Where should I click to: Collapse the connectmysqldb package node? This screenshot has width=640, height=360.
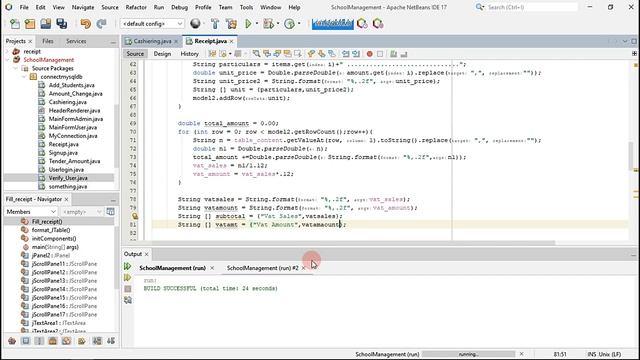coord(24,77)
